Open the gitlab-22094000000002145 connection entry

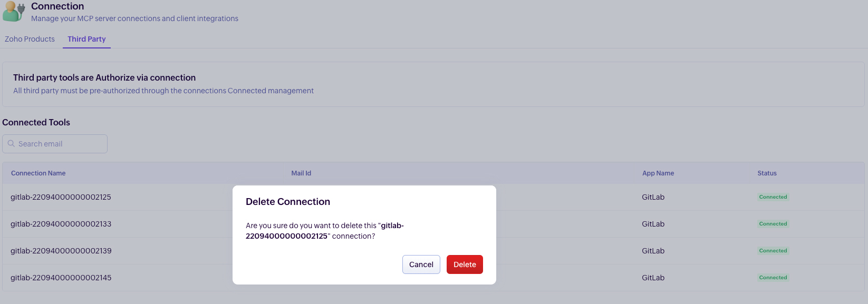(61, 278)
